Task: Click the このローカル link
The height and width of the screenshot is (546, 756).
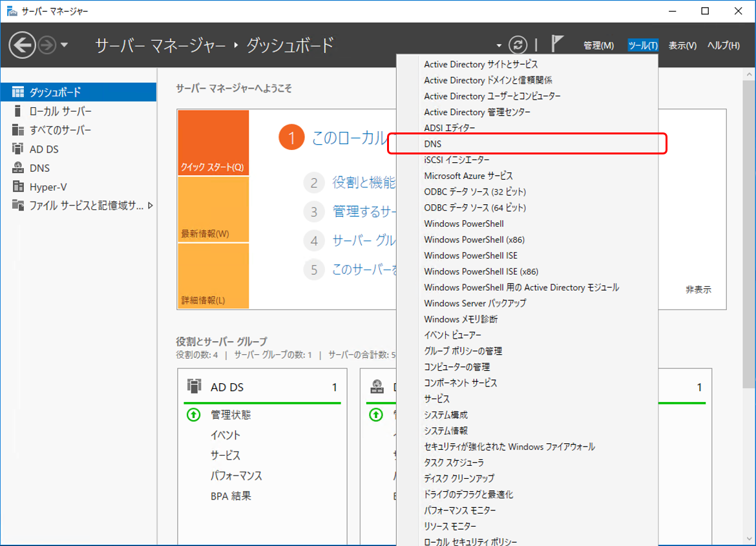Action: point(350,138)
